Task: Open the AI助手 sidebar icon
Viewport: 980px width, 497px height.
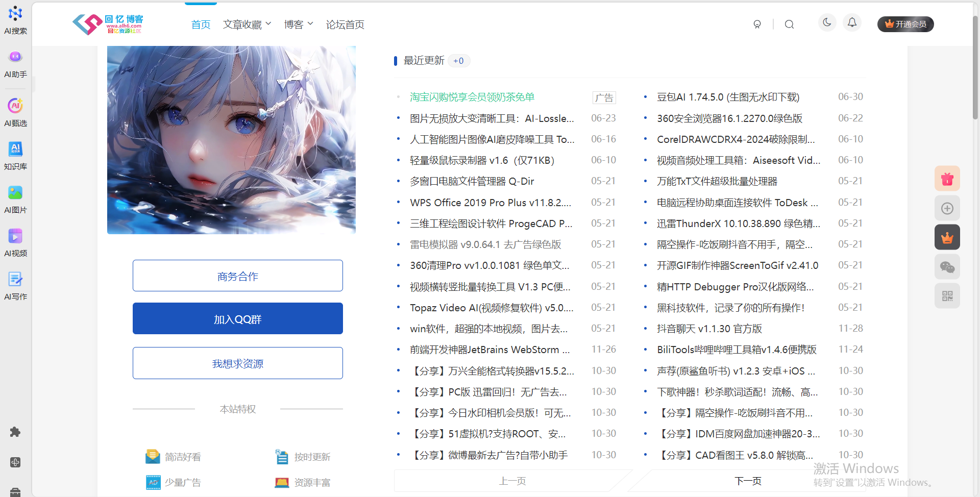Action: tap(15, 63)
